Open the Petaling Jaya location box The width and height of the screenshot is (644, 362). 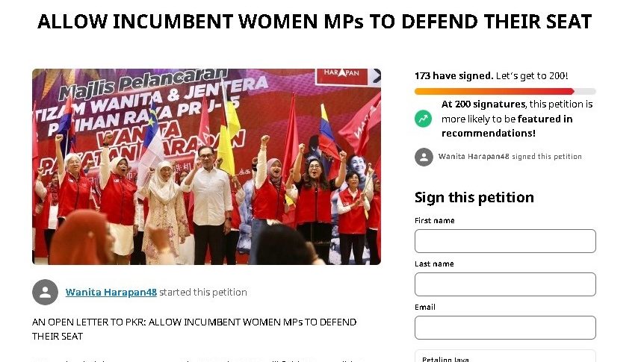[x=505, y=356]
